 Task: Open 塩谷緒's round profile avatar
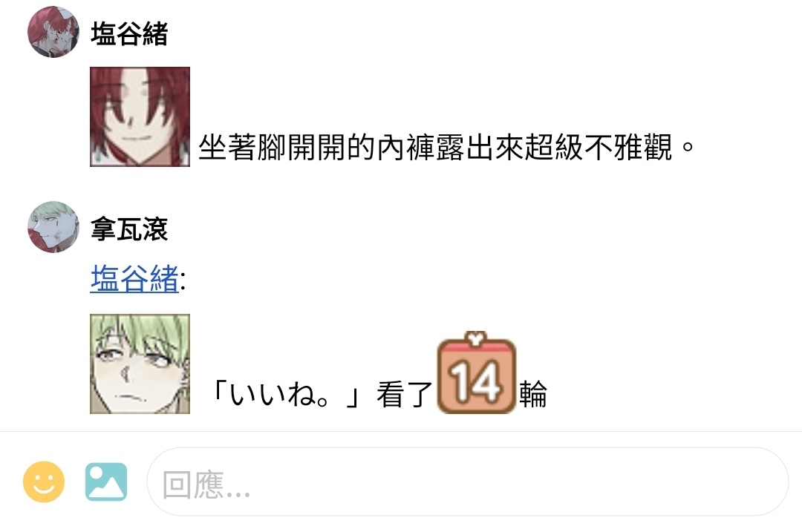tap(53, 32)
